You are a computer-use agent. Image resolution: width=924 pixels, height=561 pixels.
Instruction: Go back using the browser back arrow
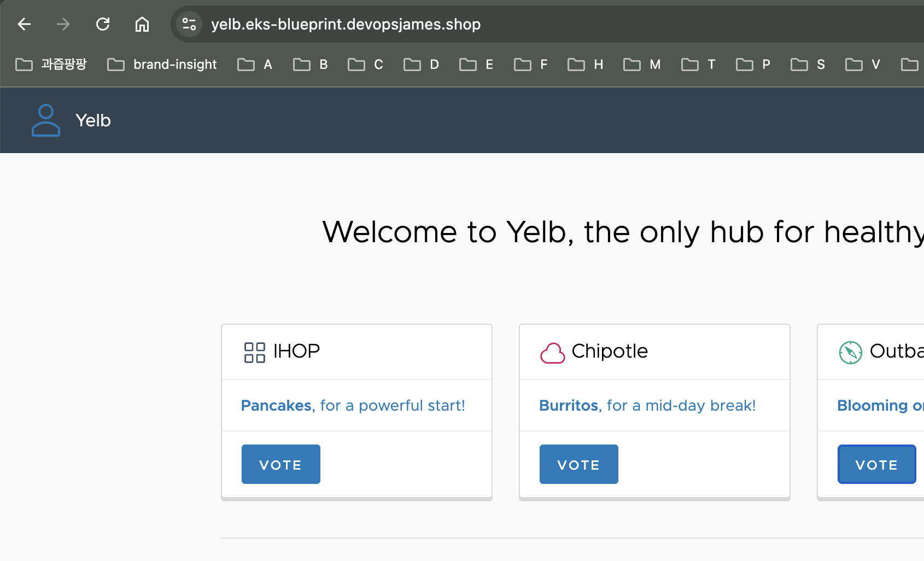[24, 24]
